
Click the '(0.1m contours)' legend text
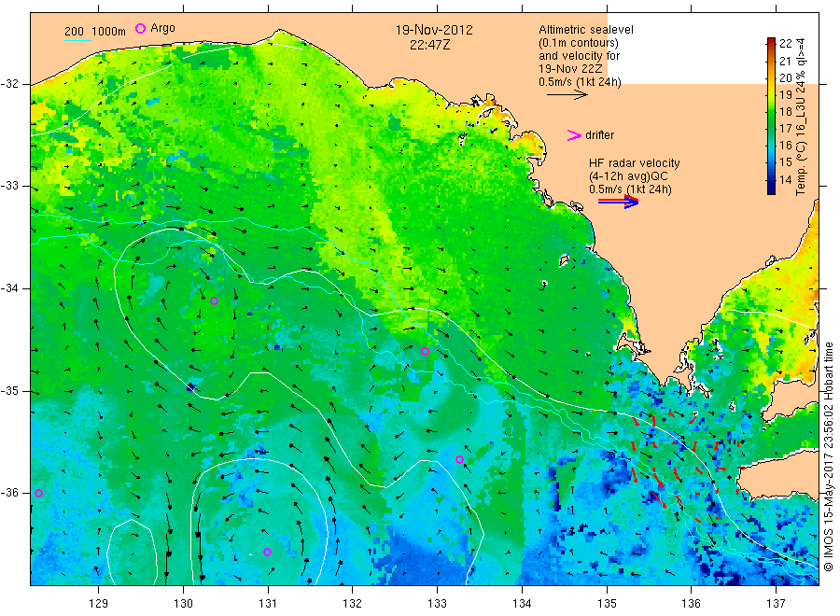[578, 43]
